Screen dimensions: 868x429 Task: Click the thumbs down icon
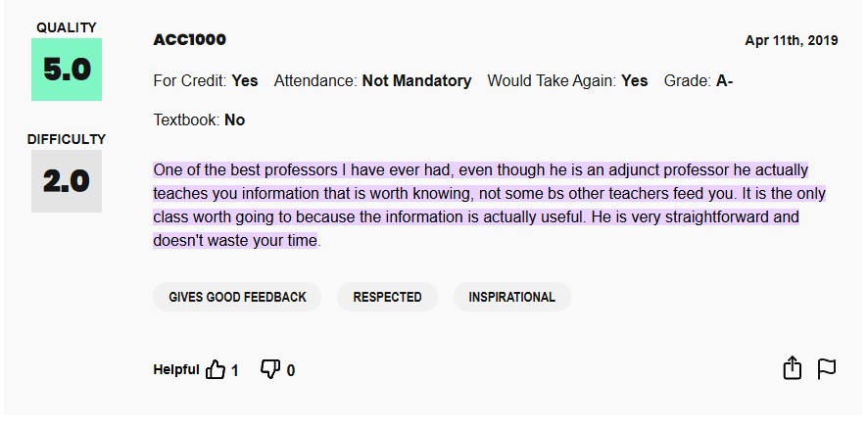[x=269, y=369]
